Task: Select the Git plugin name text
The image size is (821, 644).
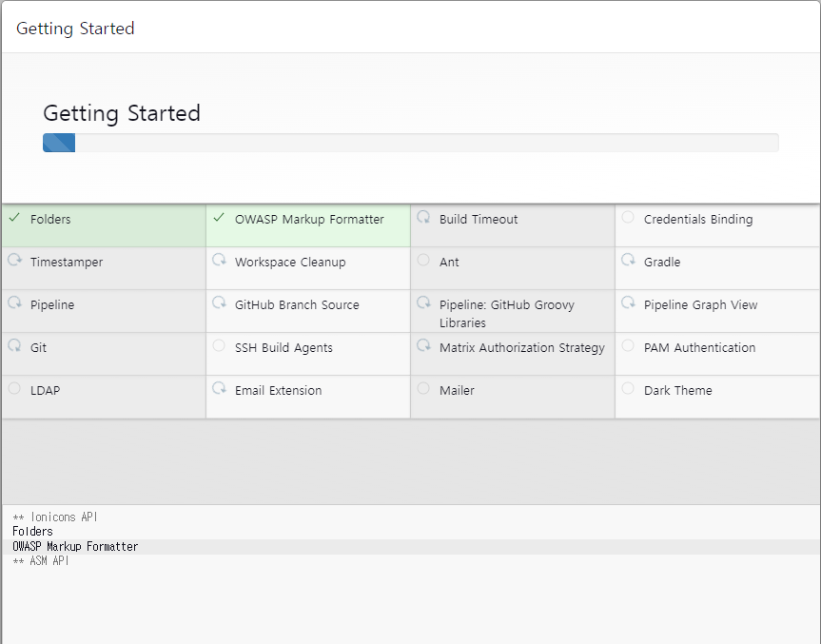Action: [x=38, y=347]
